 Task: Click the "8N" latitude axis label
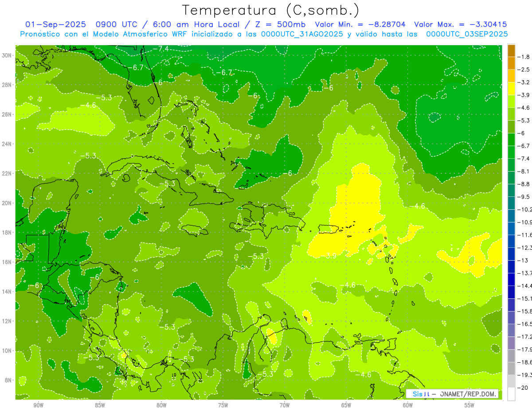click(x=9, y=380)
